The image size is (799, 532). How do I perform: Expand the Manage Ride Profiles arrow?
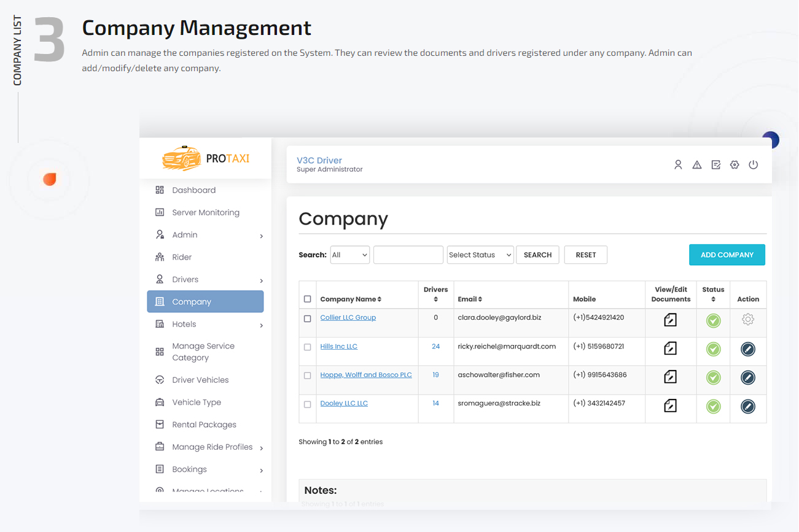[262, 448]
